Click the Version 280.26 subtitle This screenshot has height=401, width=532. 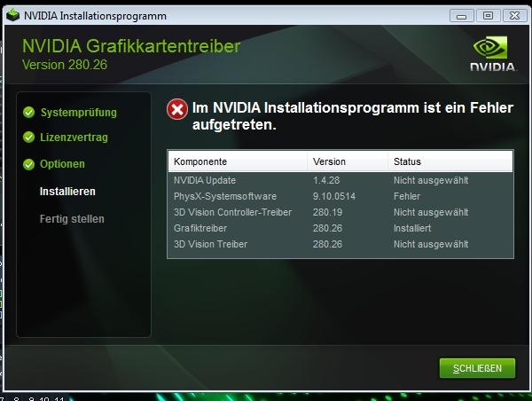[x=65, y=65]
